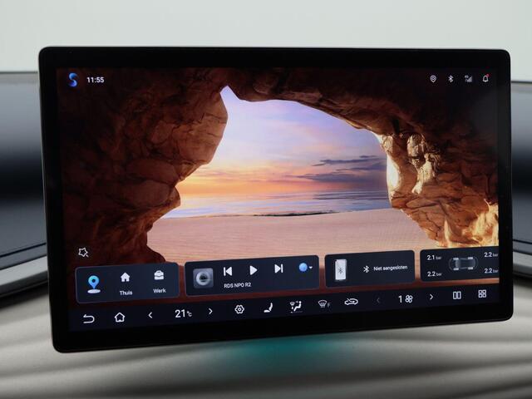The height and width of the screenshot is (399, 532).
Task: Navigate to Thuis home destination
Action: tap(126, 282)
